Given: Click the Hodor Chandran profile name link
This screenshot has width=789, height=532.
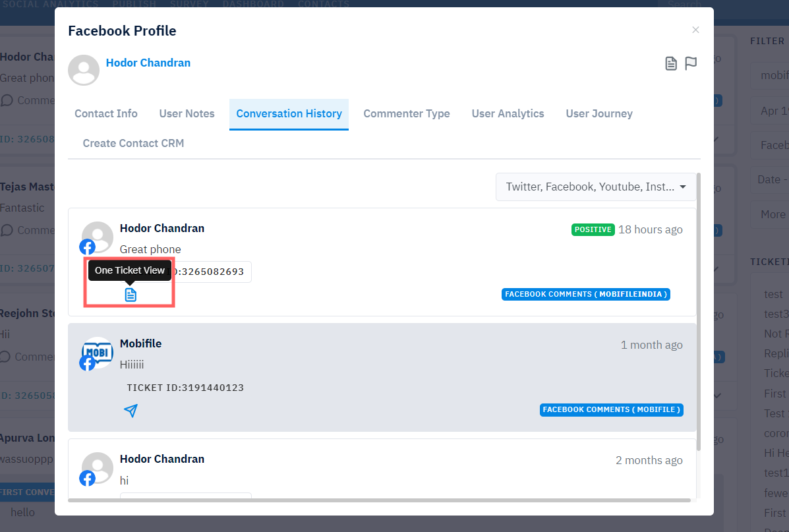Looking at the screenshot, I should point(148,63).
